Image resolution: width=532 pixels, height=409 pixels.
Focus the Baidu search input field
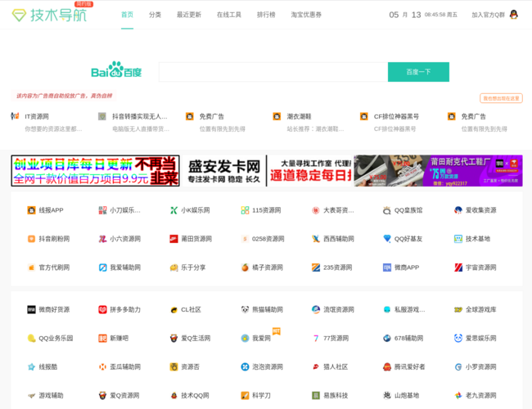[273, 72]
